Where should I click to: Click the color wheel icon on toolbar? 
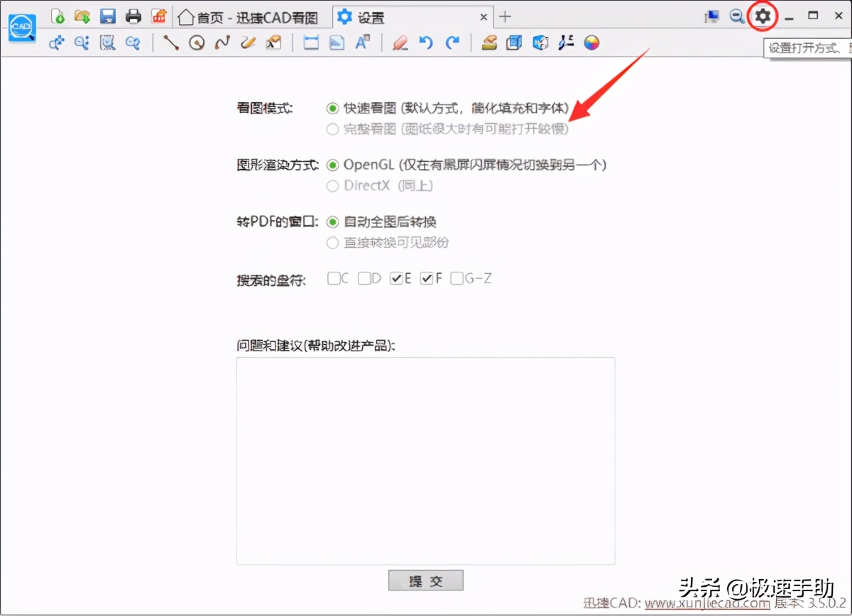coord(591,43)
